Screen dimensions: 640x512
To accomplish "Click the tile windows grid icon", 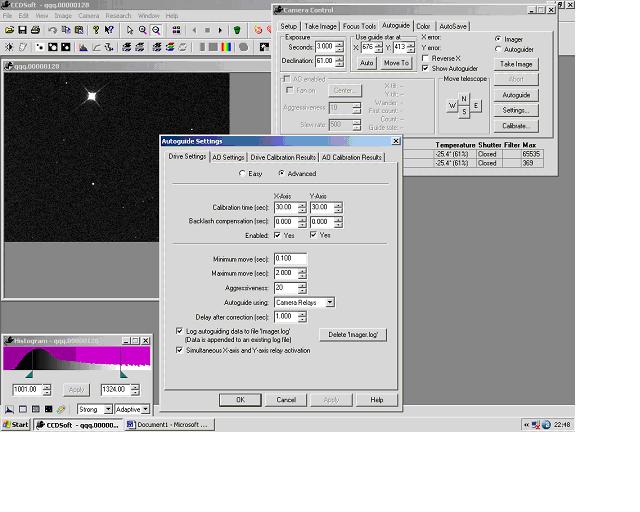I will pos(176,30).
